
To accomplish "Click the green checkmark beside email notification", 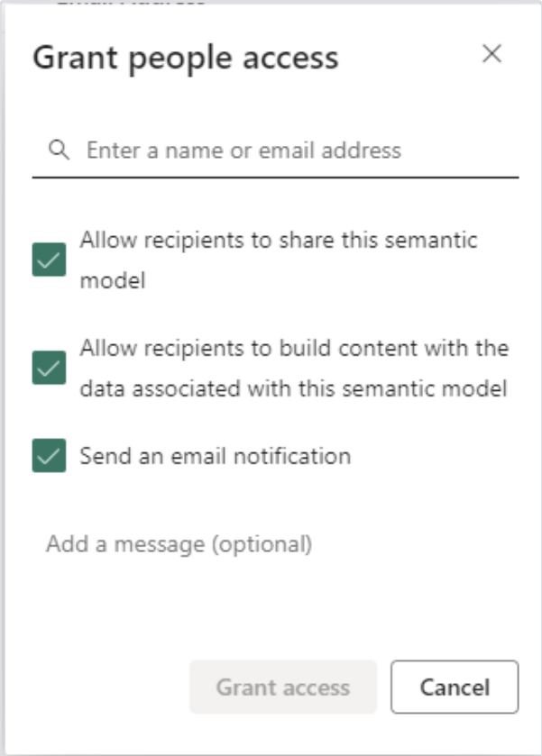I will click(50, 455).
